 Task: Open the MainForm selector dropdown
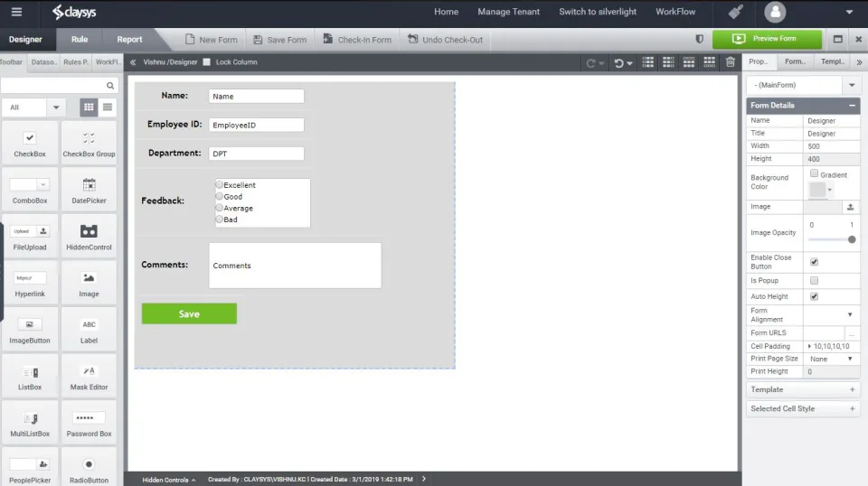click(x=852, y=85)
